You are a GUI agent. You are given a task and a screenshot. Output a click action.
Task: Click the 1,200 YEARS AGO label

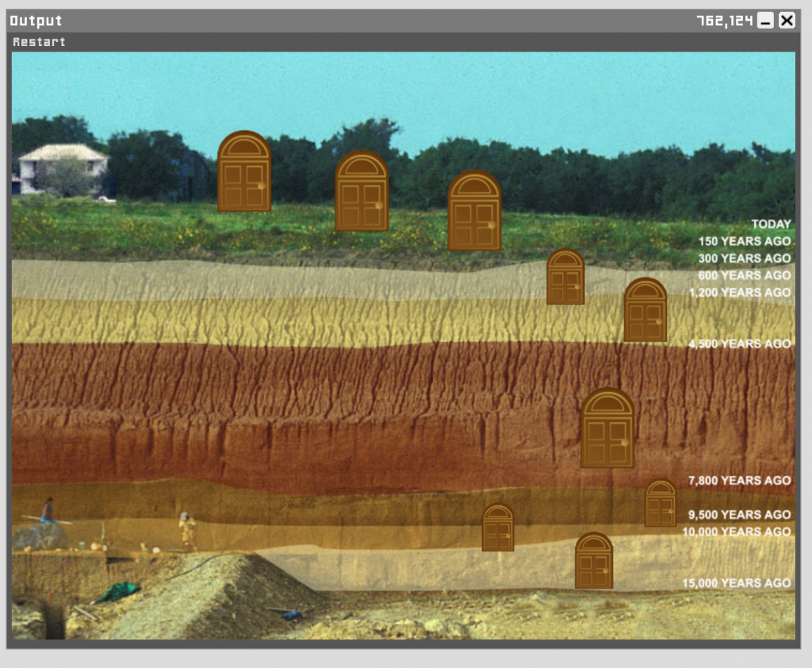(x=740, y=292)
